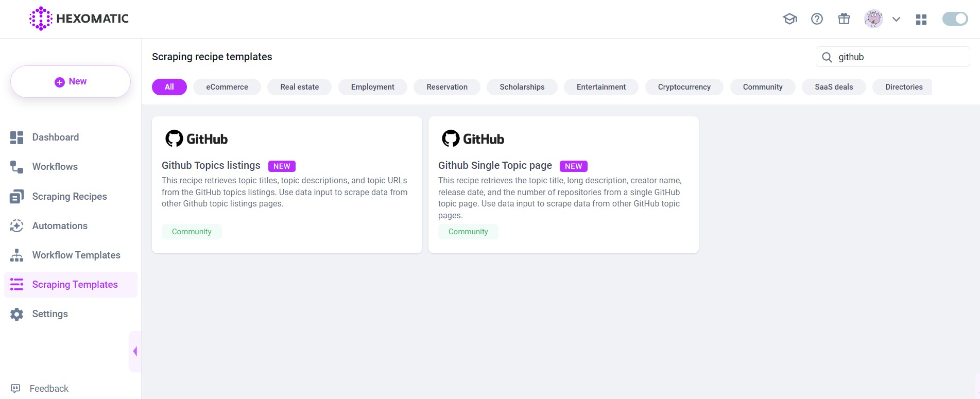
Task: Filter templates by eCommerce
Action: click(227, 87)
